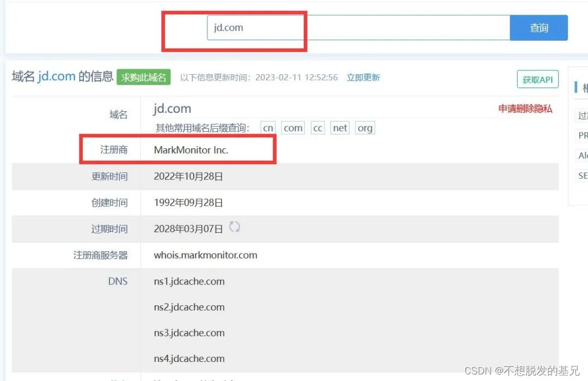The height and width of the screenshot is (381, 588).
Task: Click the 注册商服务器 row label
Action: (x=101, y=255)
